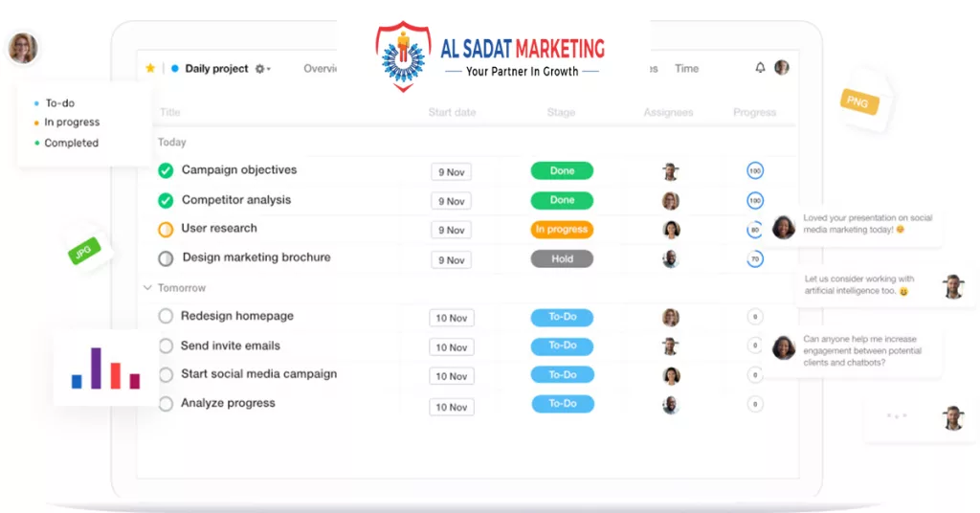The width and height of the screenshot is (980, 513).
Task: Edit the 9 Nov date of Design marketing brochure
Action: point(452,260)
